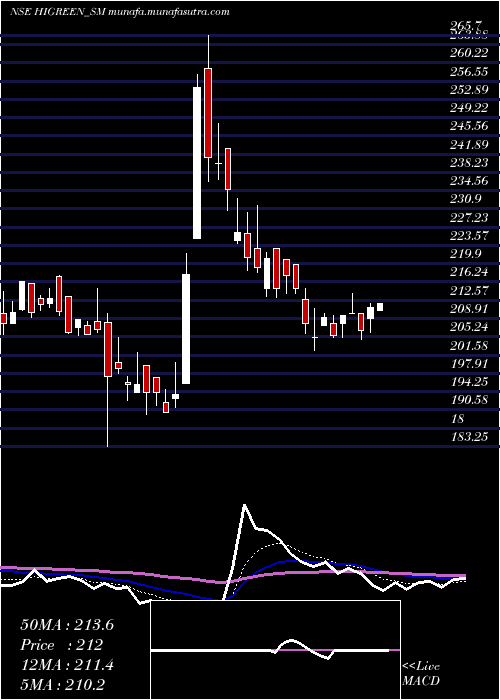This screenshot has height=700, width=500.
Task: Click the hump in the MACD inset box
Action: pyautogui.click(x=292, y=641)
